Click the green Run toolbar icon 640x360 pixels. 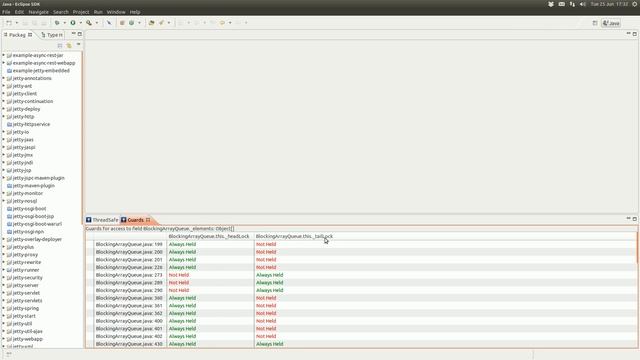coord(73,23)
